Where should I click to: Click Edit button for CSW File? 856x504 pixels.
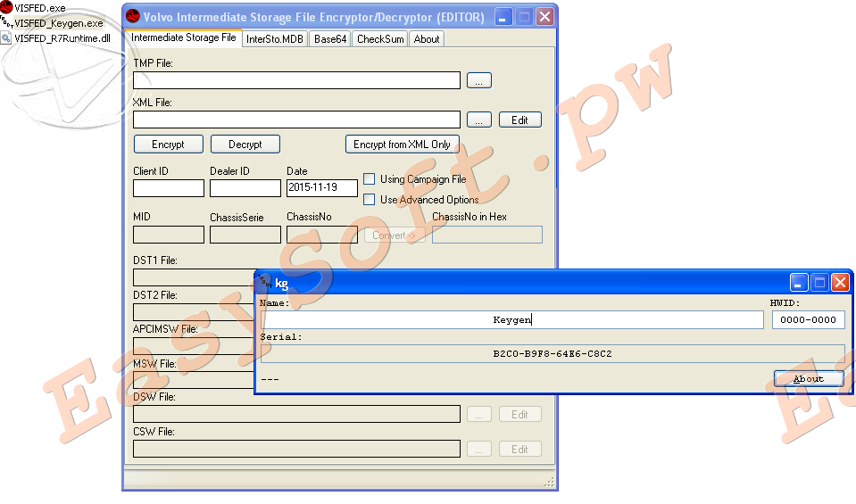(x=519, y=450)
